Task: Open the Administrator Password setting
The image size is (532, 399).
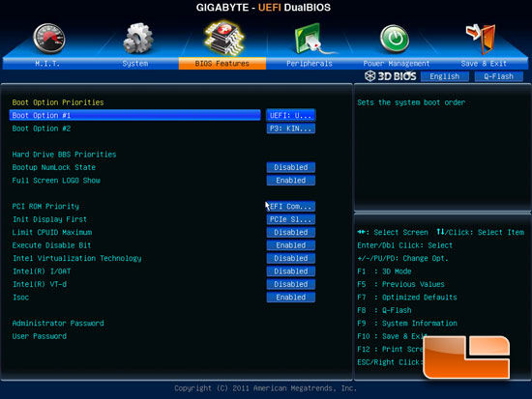Action: [x=58, y=323]
